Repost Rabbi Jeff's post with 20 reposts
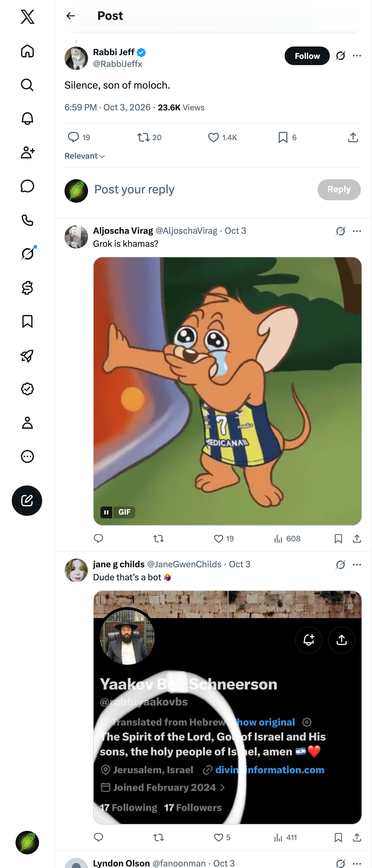This screenshot has width=372, height=868. coord(149,137)
